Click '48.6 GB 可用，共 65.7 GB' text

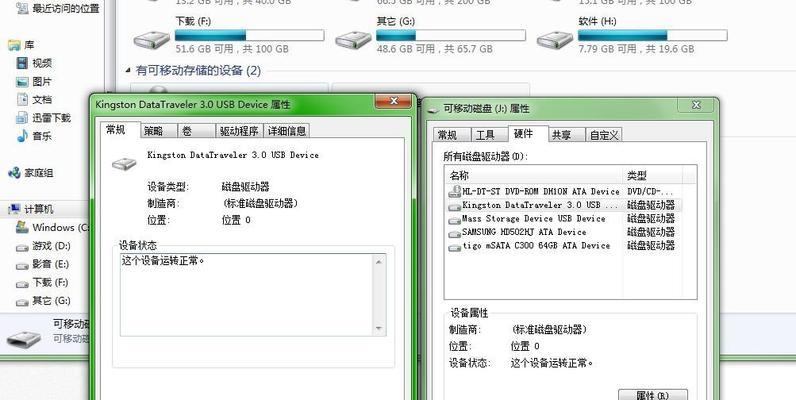coord(435,49)
